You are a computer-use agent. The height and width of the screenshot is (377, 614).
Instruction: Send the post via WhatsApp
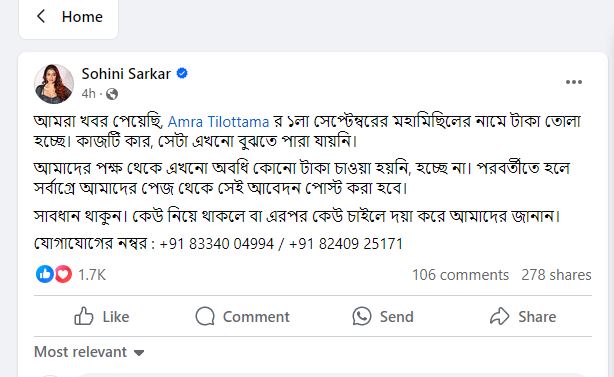click(383, 316)
